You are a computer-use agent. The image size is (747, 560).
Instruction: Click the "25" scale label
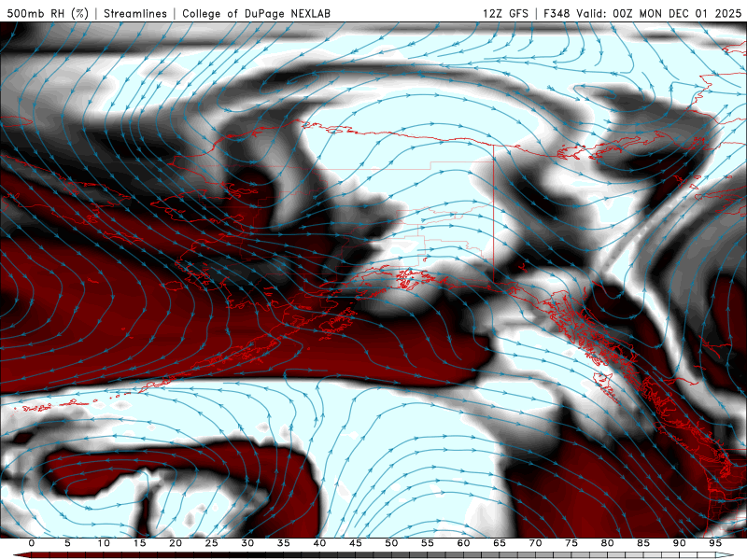pos(212,543)
